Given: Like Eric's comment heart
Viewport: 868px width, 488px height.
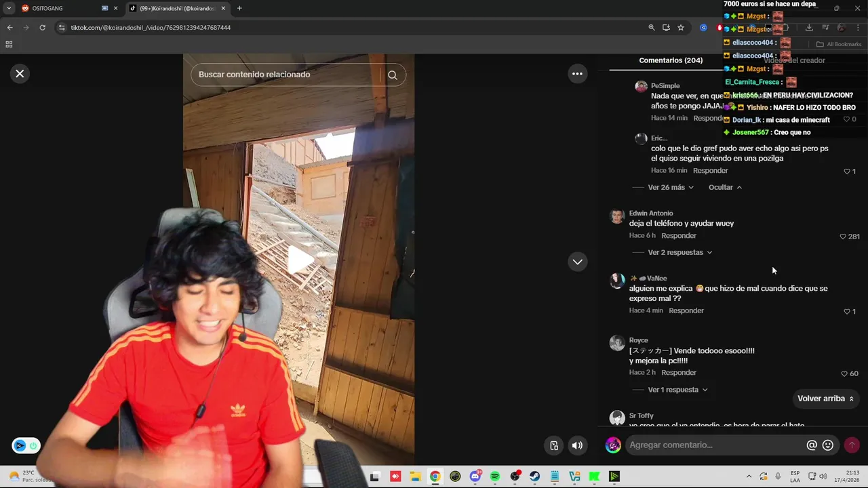Looking at the screenshot, I should click(846, 171).
